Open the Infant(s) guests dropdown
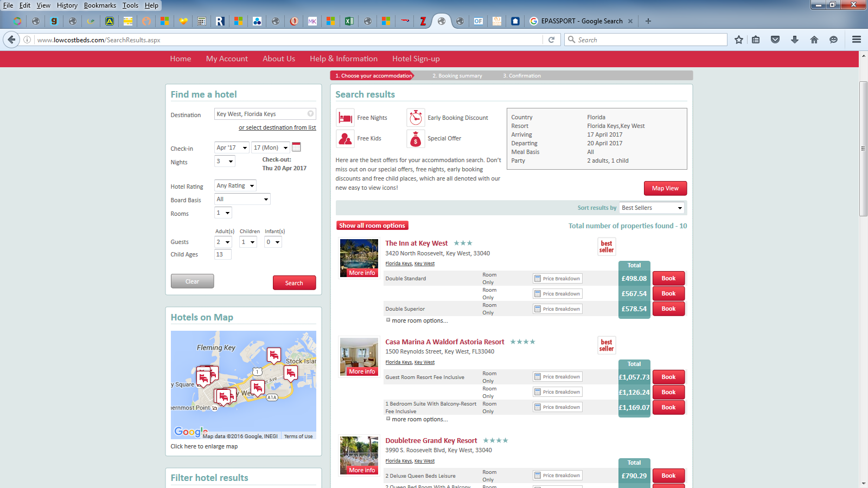The image size is (868, 488). pyautogui.click(x=273, y=242)
